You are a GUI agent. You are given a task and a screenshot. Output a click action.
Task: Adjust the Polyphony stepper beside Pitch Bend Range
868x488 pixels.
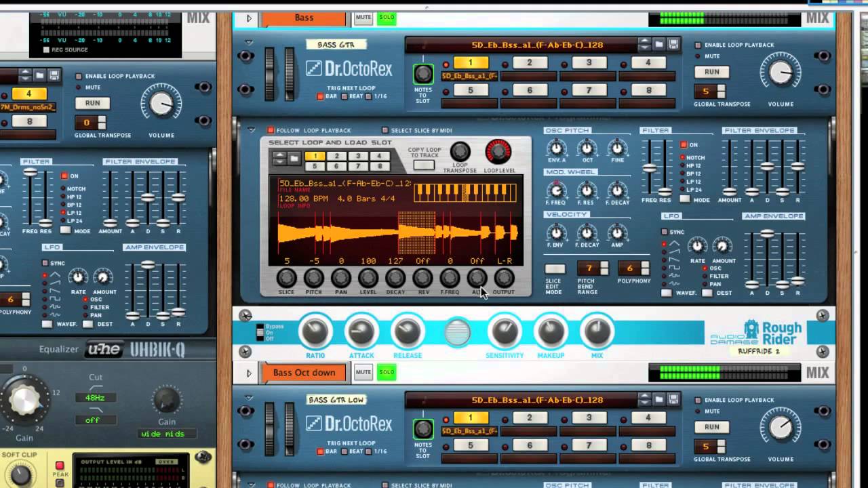coord(644,268)
